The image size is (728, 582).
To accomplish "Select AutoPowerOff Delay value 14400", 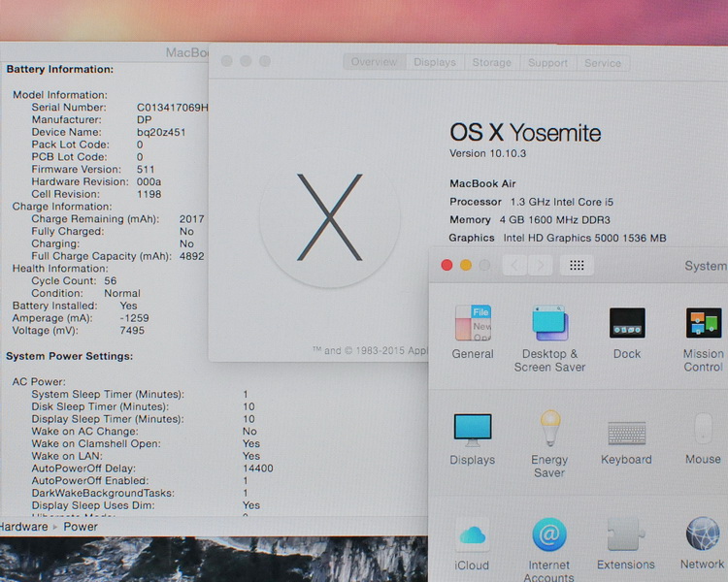I will pos(258,469).
